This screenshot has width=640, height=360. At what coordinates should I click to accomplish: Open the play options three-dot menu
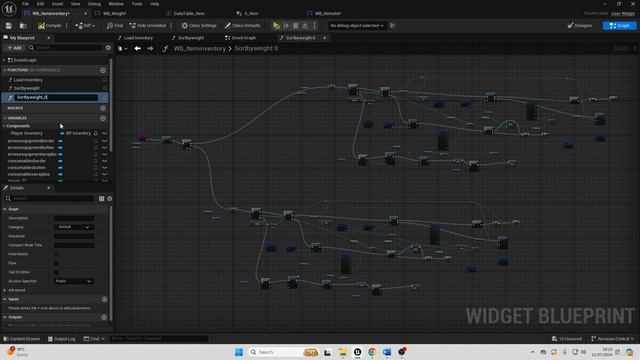click(x=314, y=26)
